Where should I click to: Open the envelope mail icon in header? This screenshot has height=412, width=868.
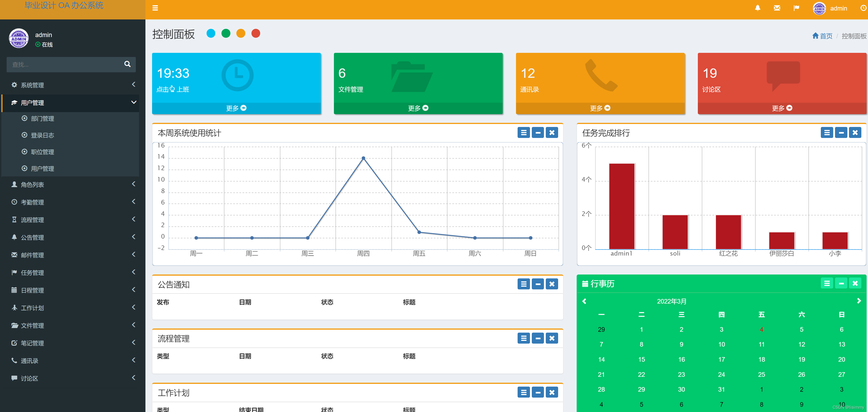(777, 8)
